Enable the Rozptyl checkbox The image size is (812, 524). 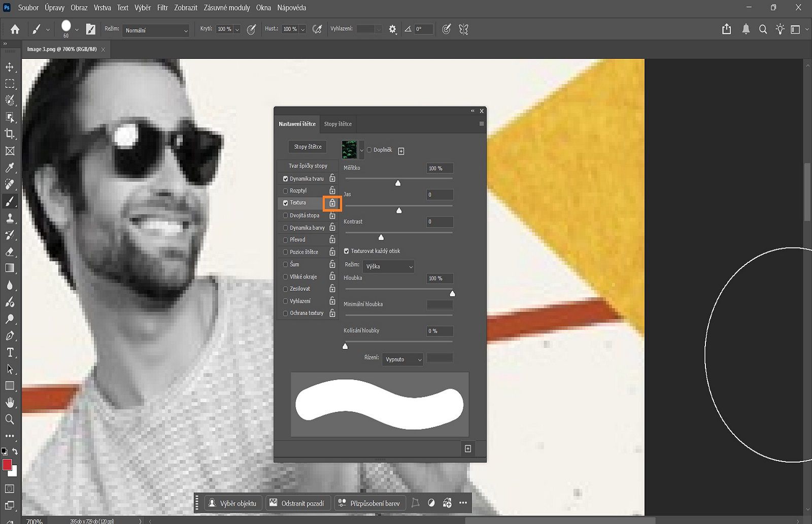pos(285,190)
